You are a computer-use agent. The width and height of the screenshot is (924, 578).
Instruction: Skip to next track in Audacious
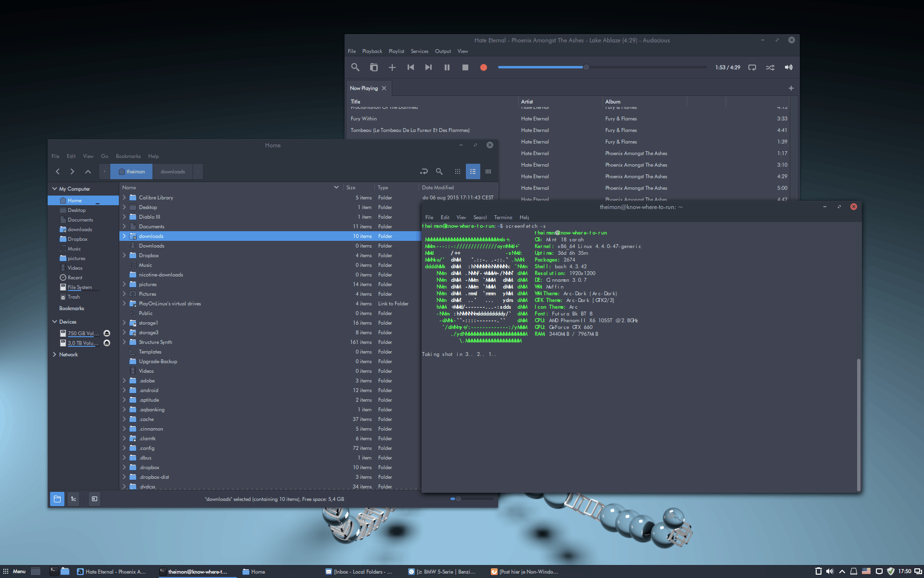(x=428, y=67)
